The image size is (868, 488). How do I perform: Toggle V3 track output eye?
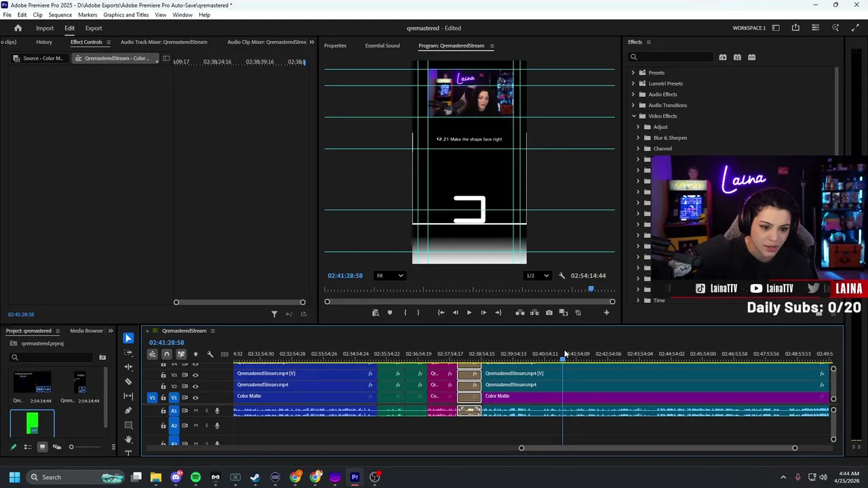click(x=195, y=375)
